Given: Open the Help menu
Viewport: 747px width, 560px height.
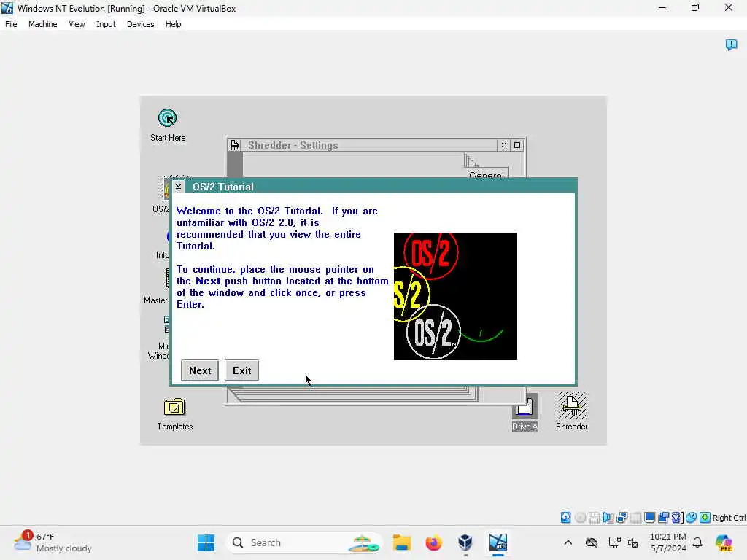Looking at the screenshot, I should (174, 24).
